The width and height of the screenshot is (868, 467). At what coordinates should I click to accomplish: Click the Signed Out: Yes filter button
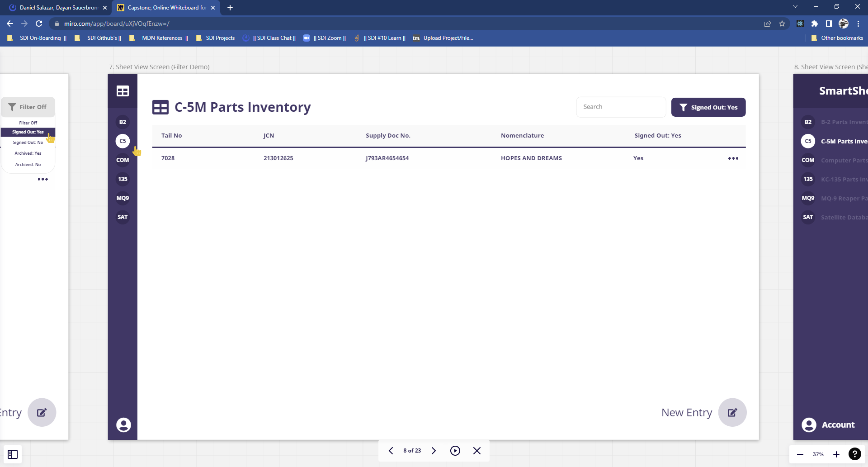(x=708, y=107)
